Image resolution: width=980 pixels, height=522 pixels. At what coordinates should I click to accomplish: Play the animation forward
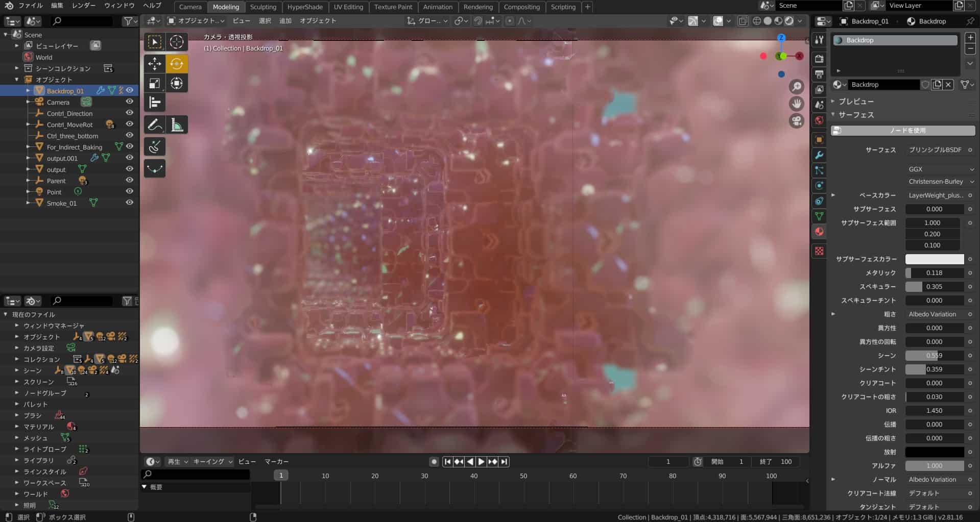481,462
